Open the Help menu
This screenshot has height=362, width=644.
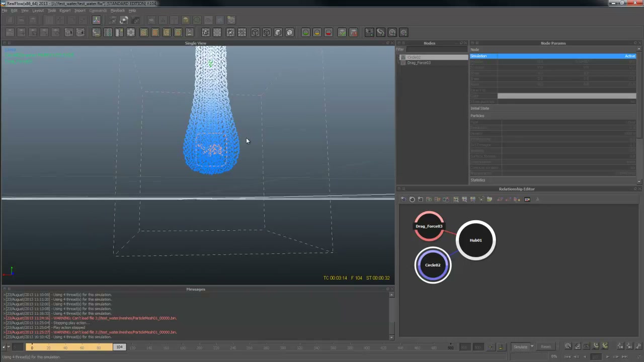(132, 11)
